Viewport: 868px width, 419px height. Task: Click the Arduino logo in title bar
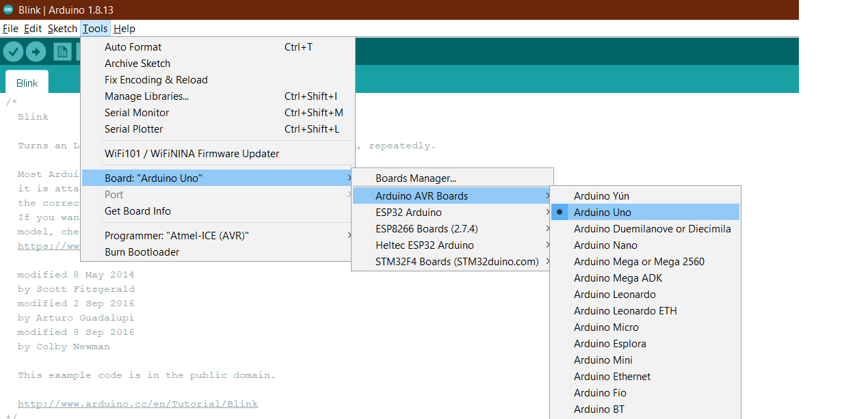click(8, 10)
